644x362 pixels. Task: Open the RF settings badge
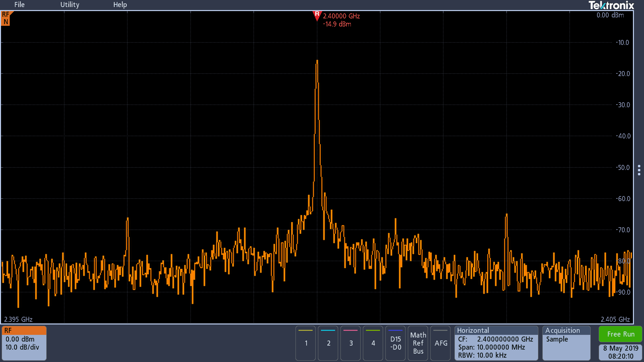point(24,343)
